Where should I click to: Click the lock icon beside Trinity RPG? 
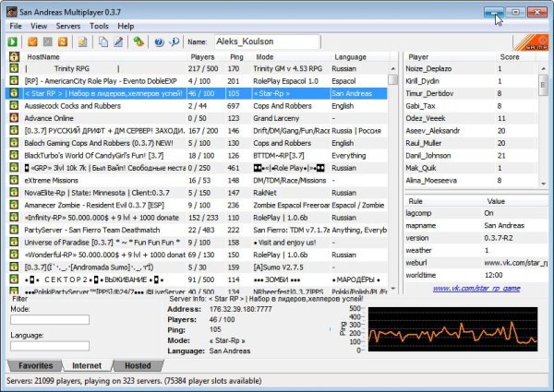(14, 68)
